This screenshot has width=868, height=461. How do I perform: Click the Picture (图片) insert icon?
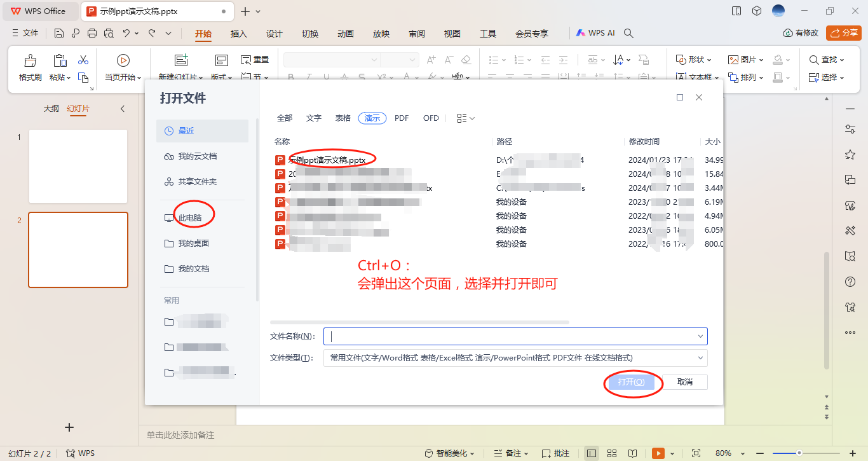click(x=732, y=59)
